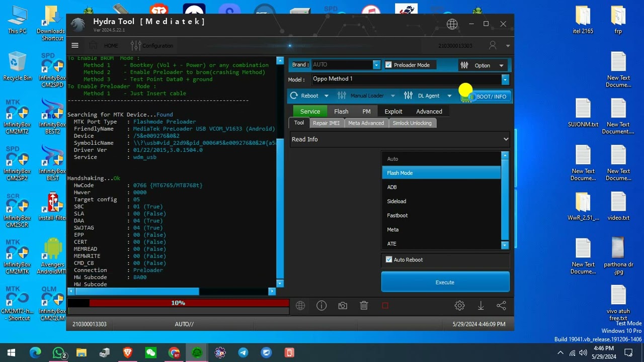Image resolution: width=644 pixels, height=362 pixels.
Task: Click the share icon in the bottom toolbar
Action: (501, 306)
